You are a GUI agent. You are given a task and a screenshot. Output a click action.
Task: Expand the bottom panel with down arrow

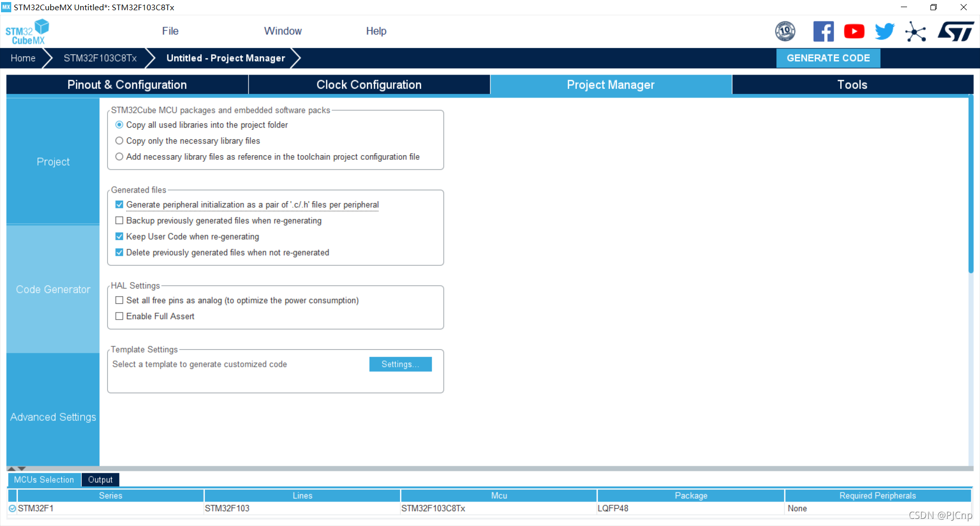[21, 468]
